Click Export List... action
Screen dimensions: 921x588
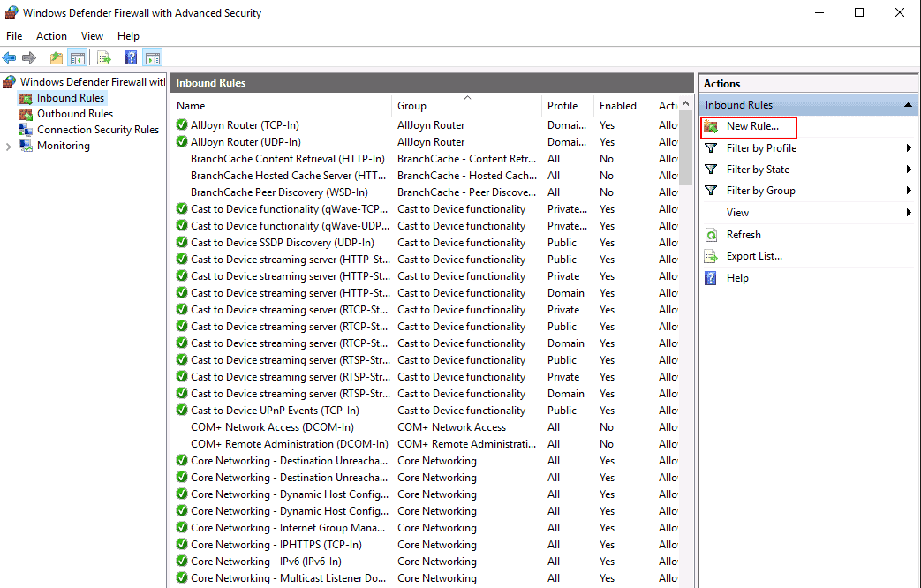754,256
